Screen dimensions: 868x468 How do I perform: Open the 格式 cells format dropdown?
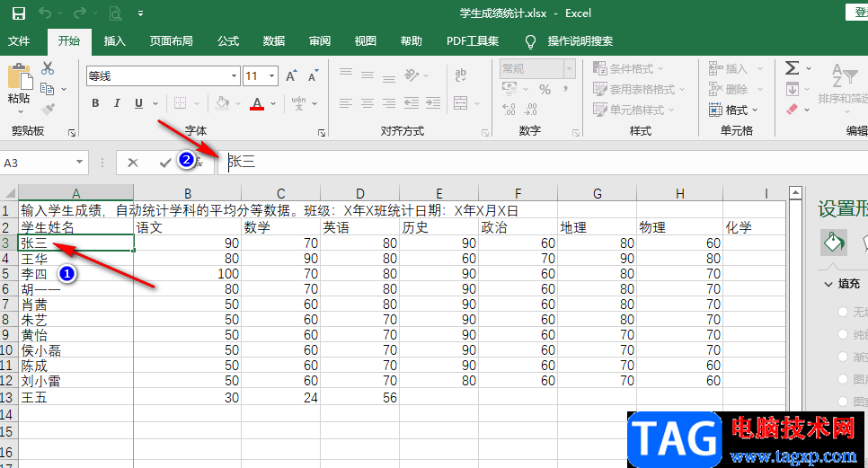[732, 110]
